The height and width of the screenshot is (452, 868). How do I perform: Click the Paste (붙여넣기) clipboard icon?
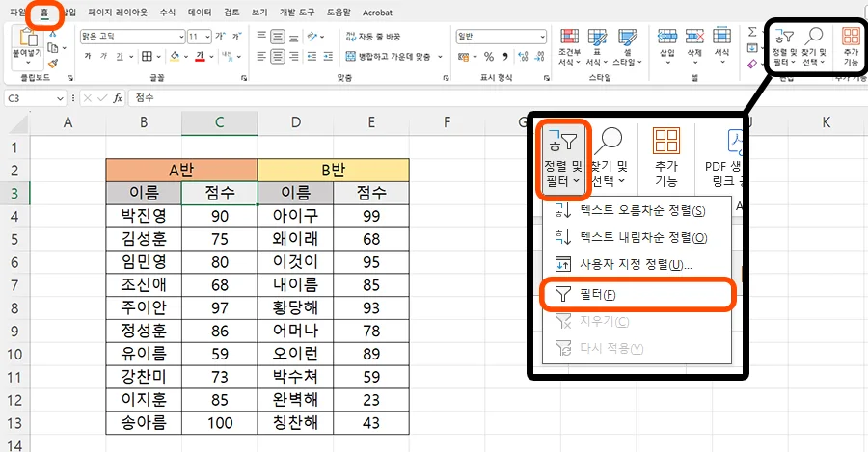click(28, 39)
